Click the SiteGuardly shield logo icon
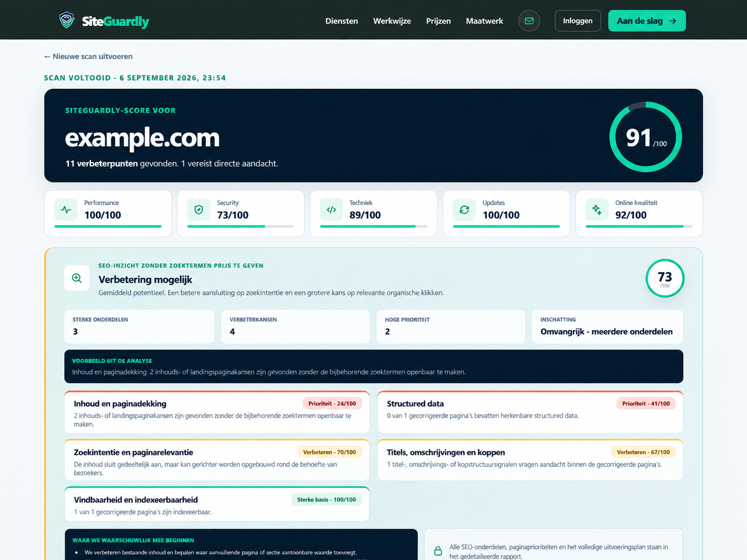The height and width of the screenshot is (560, 747). pos(67,21)
